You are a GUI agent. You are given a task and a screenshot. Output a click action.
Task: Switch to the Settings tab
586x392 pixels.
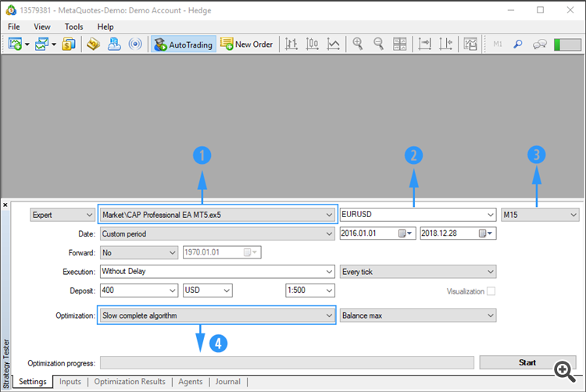[x=33, y=382]
